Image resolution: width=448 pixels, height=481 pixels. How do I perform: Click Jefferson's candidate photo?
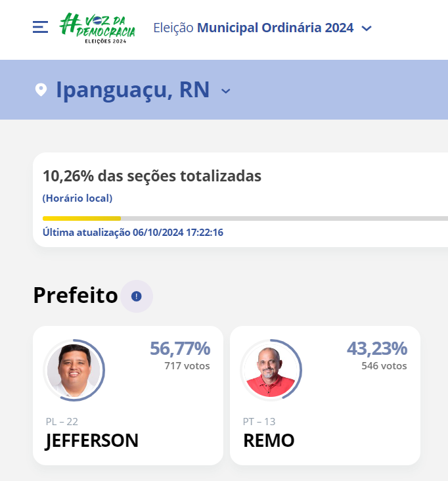[x=74, y=370]
